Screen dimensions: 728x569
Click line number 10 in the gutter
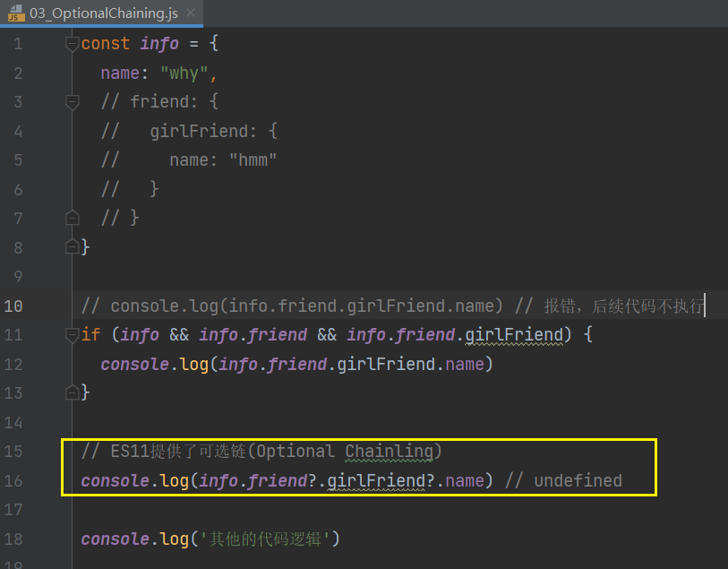13,306
